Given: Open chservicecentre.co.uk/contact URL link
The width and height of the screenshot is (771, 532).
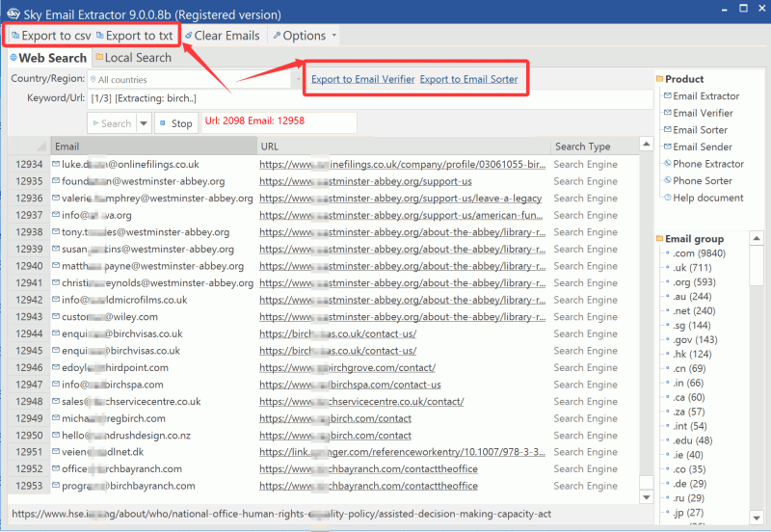Looking at the screenshot, I should 361,402.
